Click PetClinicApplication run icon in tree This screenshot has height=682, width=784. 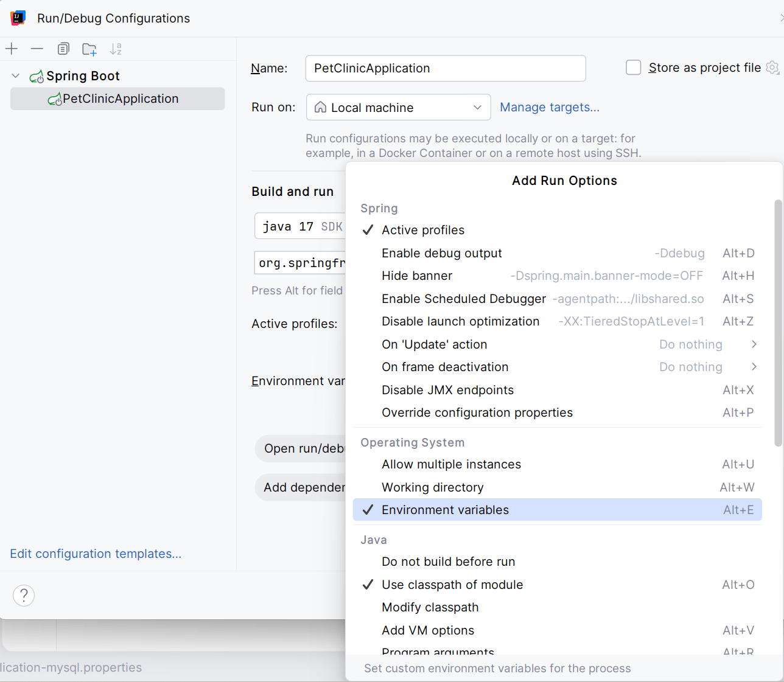(55, 99)
